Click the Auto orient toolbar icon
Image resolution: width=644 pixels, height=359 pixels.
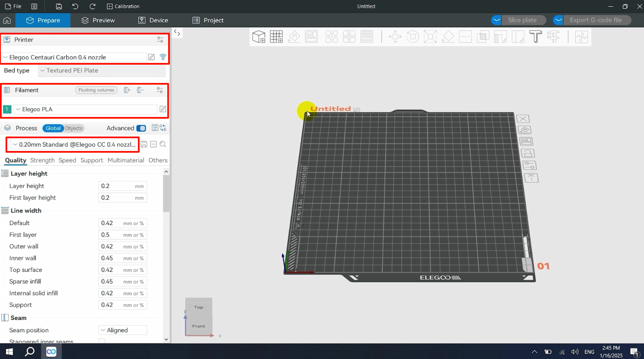pyautogui.click(x=294, y=37)
